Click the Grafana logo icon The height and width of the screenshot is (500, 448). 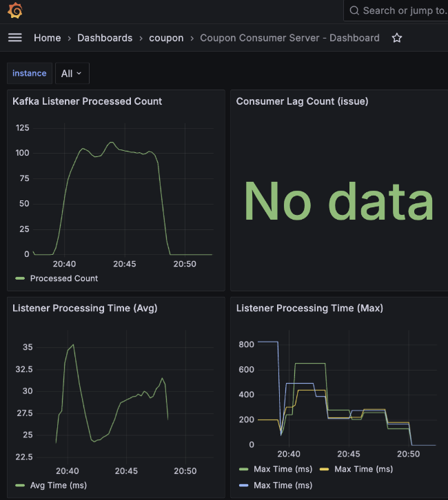[x=15, y=11]
